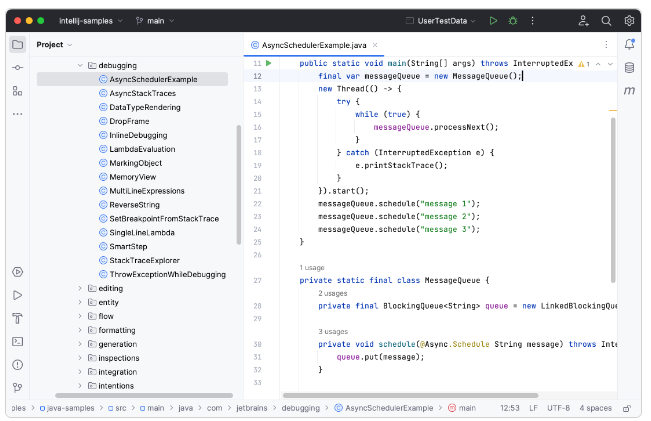Click the editor vertical scrollbar
651x421 pixels.
tap(613, 200)
